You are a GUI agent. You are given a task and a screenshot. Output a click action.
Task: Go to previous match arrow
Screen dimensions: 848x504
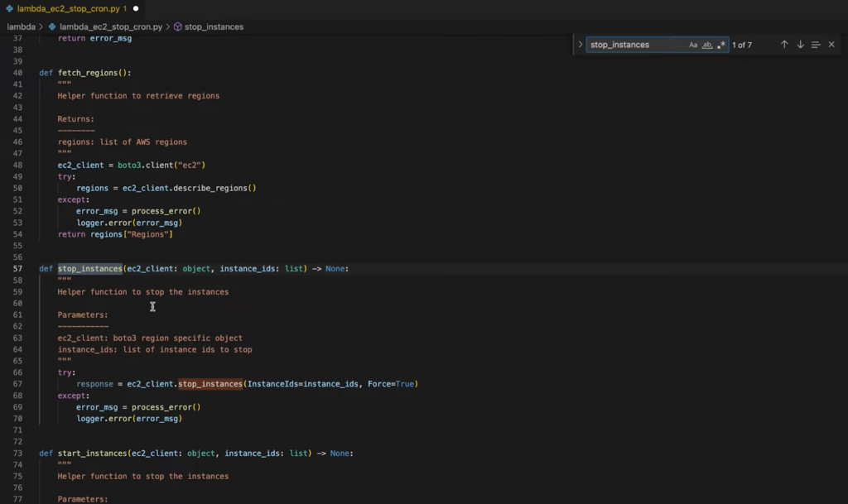pyautogui.click(x=784, y=45)
